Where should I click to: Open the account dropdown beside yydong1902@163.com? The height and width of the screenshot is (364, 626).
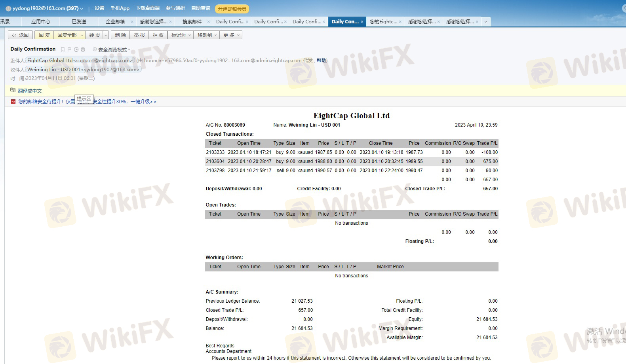[x=82, y=9]
